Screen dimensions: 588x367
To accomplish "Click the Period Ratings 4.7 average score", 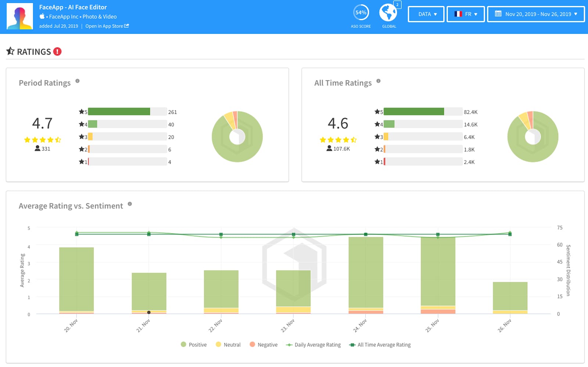I will [42, 123].
